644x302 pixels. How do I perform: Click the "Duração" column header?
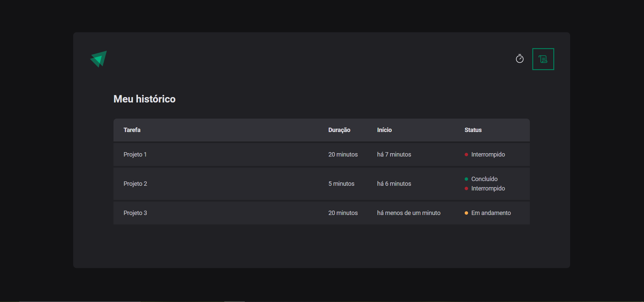coord(339,130)
